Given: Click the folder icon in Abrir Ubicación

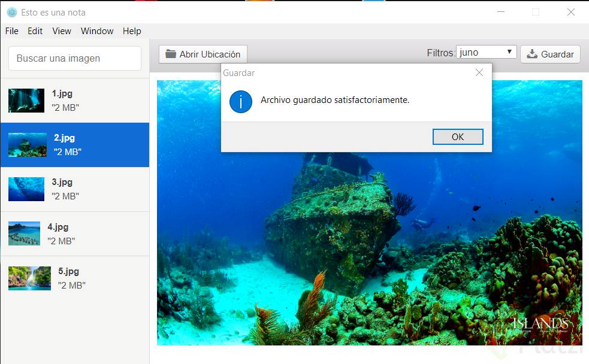Looking at the screenshot, I should pyautogui.click(x=171, y=54).
